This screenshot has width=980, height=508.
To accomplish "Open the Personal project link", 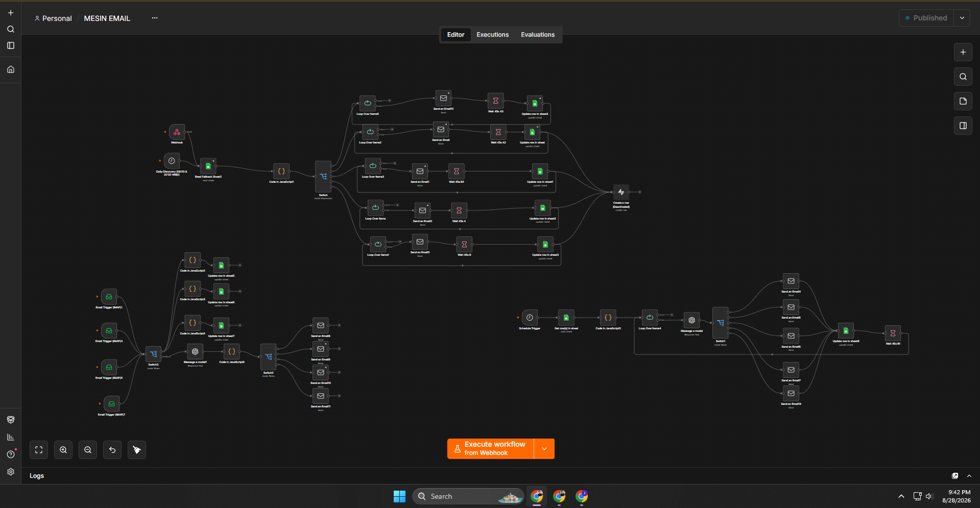I will pos(53,18).
